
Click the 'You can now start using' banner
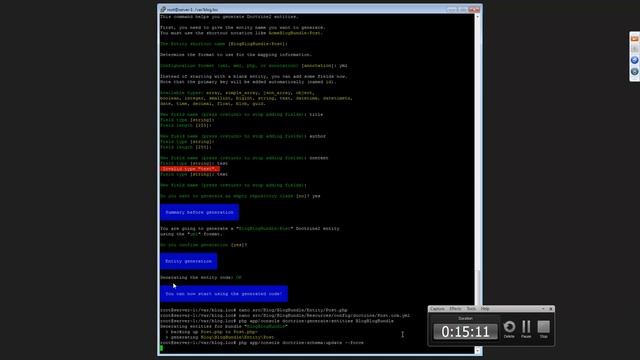coord(224,294)
